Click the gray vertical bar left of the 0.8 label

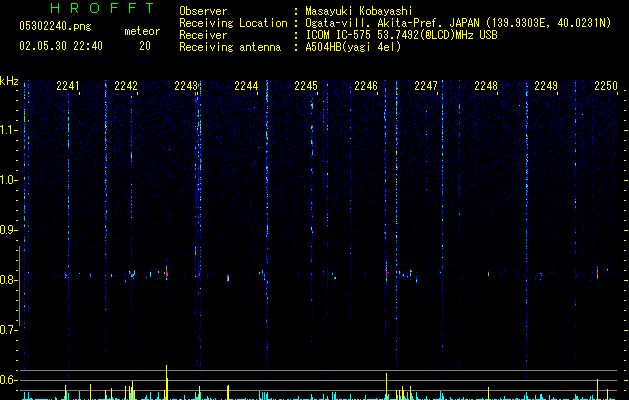(19, 286)
